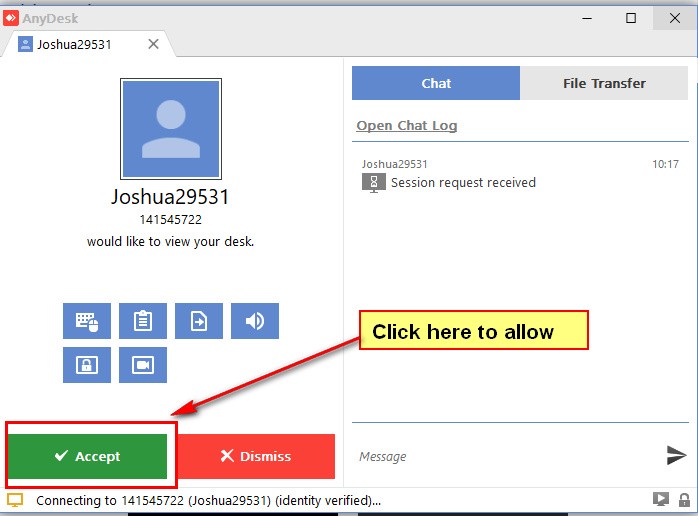The width and height of the screenshot is (698, 516).
Task: Click the status bar playback screen icon
Action: (x=661, y=499)
